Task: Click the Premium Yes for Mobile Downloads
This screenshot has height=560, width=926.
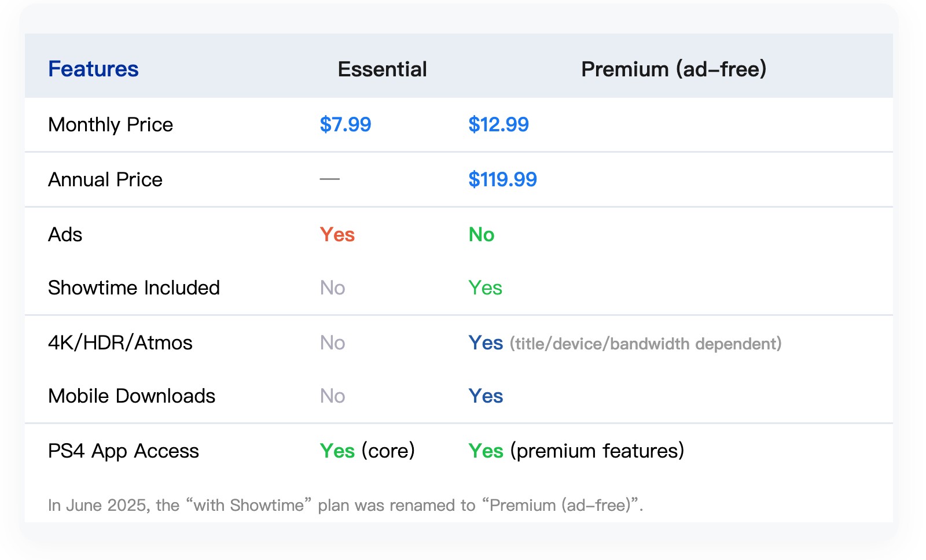Action: point(486,396)
